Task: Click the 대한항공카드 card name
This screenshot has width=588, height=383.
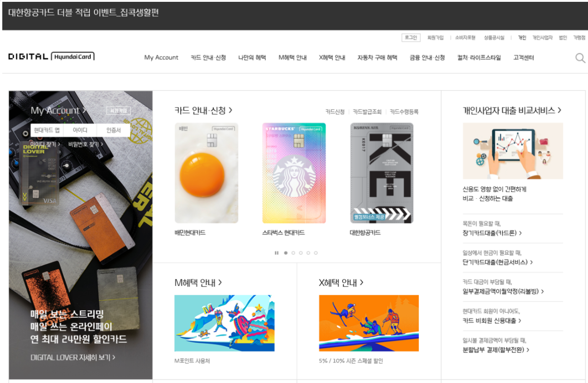Action: pos(365,233)
